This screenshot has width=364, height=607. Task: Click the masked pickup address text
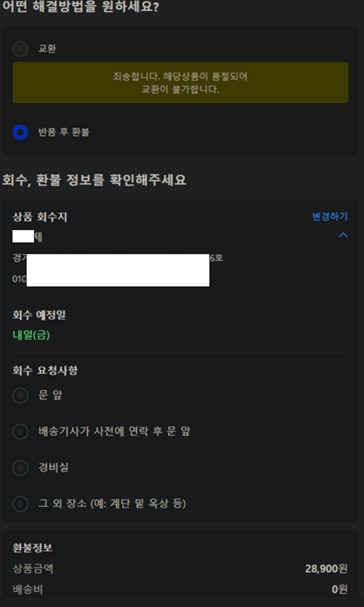click(118, 258)
